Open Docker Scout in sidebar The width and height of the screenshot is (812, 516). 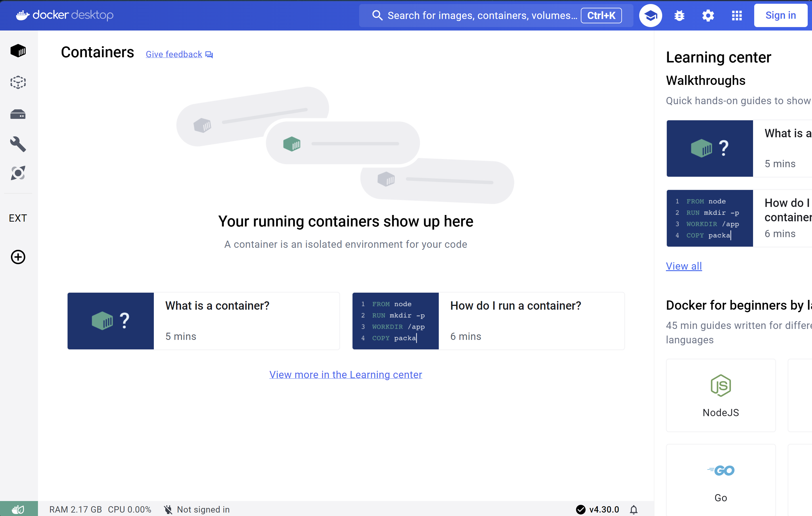18,173
